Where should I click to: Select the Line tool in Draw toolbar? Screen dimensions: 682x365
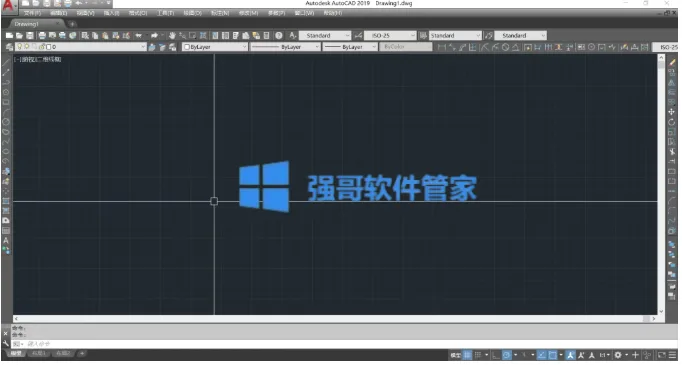click(x=6, y=63)
